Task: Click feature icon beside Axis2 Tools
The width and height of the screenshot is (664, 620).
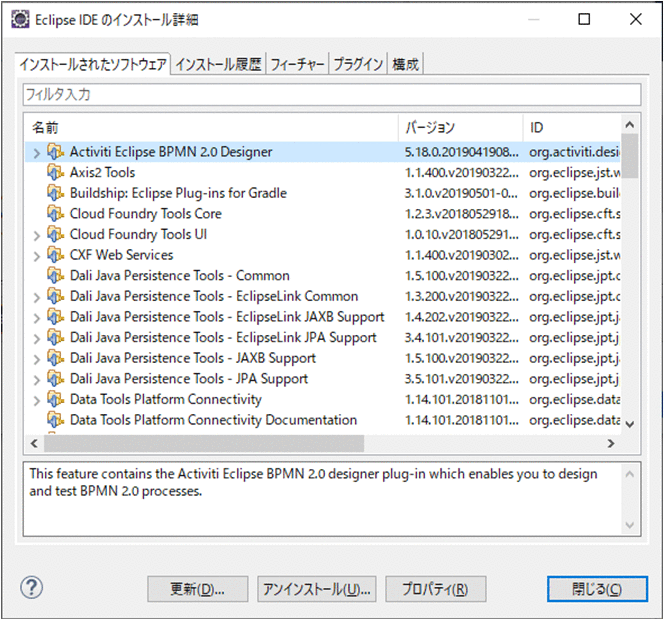Action: coord(55,172)
